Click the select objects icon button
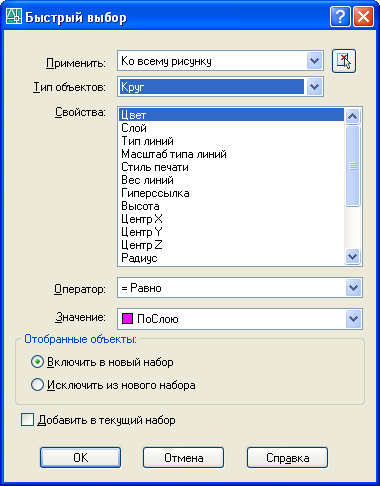 pyautogui.click(x=344, y=61)
